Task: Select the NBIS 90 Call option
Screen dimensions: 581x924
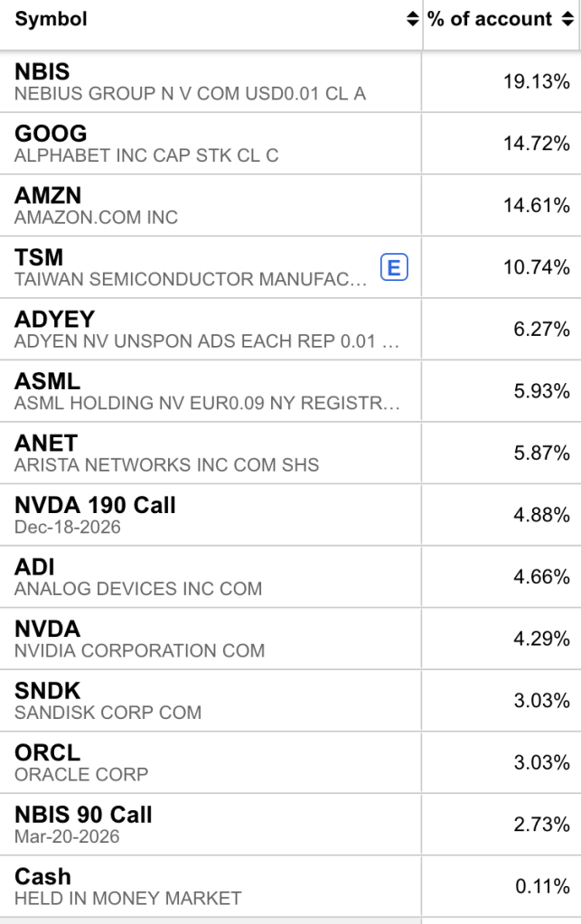Action: [83, 815]
